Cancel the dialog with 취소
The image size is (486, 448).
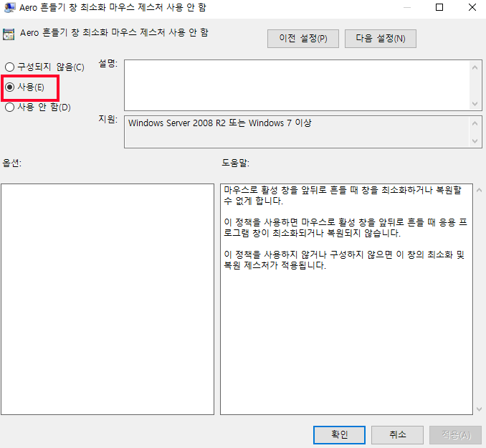(397, 434)
